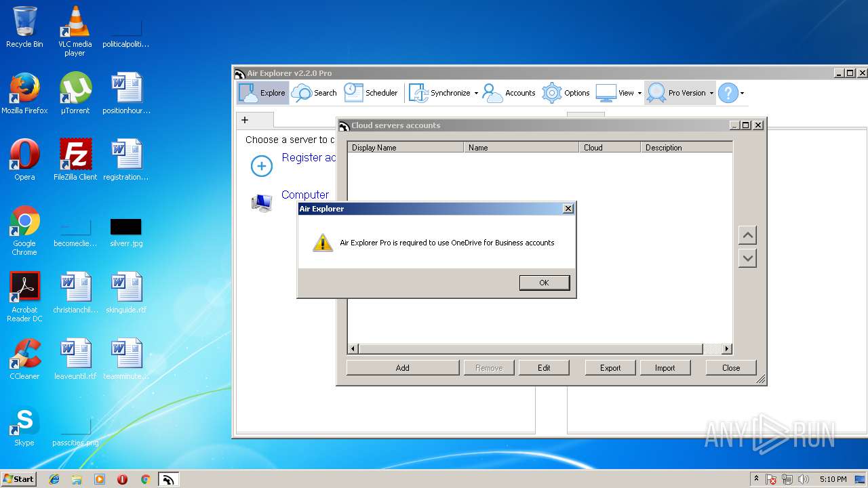Open the Computer link
The width and height of the screenshot is (868, 488).
pos(305,195)
